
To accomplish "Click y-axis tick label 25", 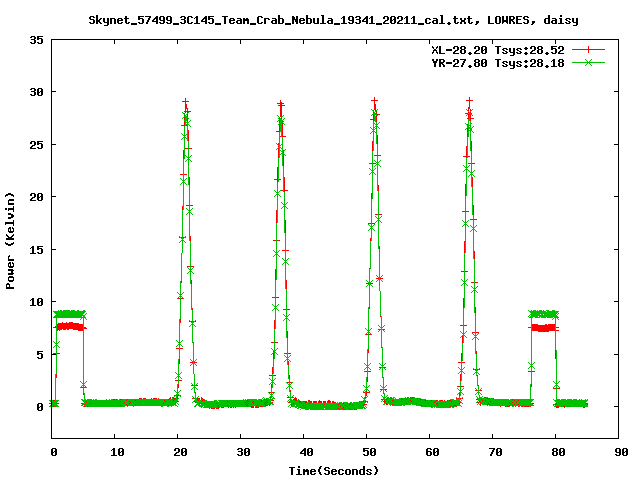I will (36, 145).
